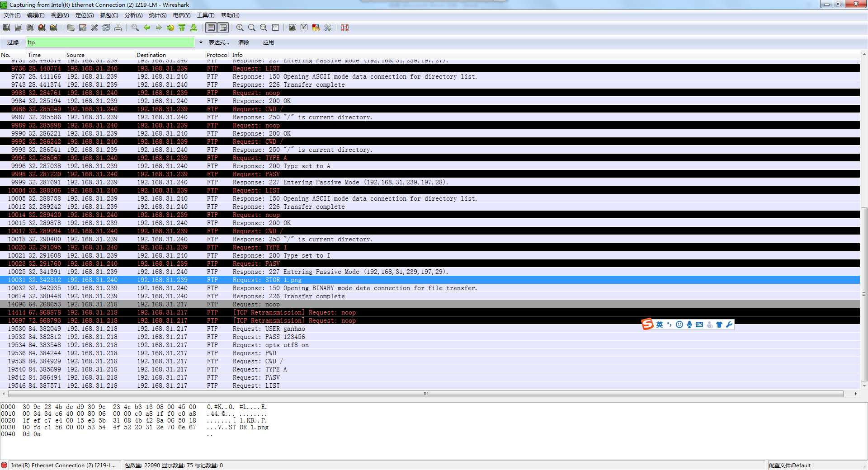Print packets with the printer icon

pyautogui.click(x=118, y=28)
